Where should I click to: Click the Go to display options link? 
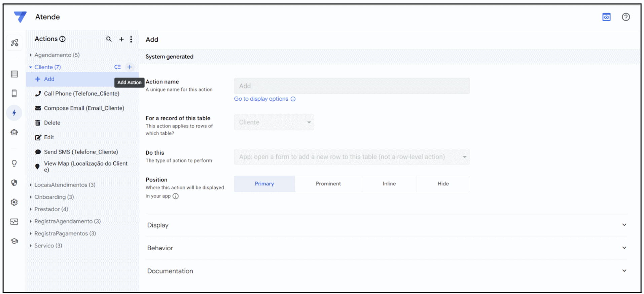coord(261,99)
